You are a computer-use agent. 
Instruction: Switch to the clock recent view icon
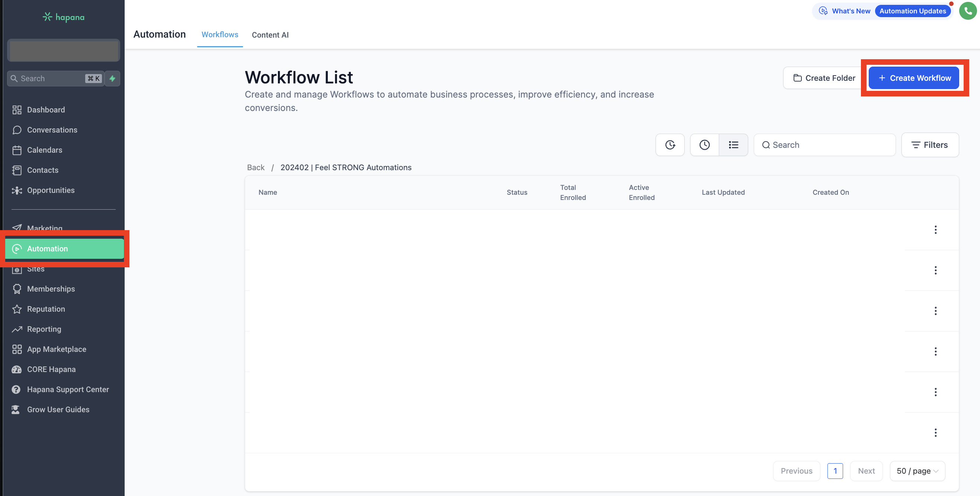click(x=704, y=145)
